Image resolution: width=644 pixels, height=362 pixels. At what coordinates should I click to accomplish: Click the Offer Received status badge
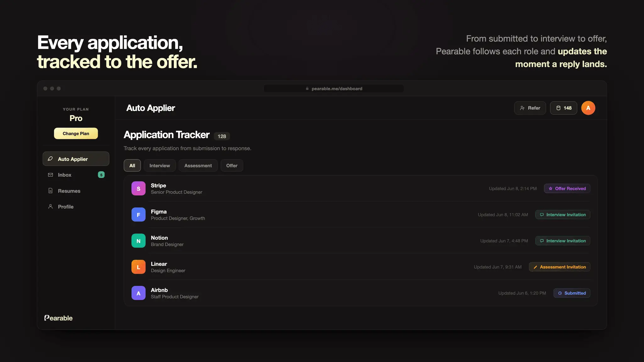(x=567, y=189)
